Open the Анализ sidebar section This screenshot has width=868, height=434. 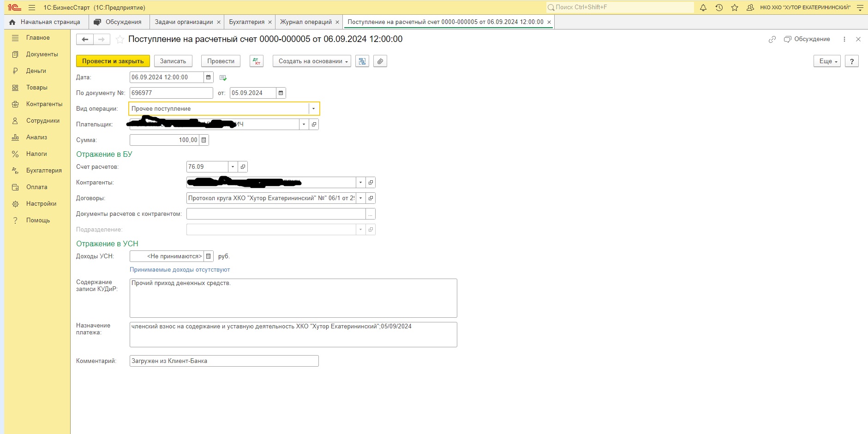click(x=38, y=137)
